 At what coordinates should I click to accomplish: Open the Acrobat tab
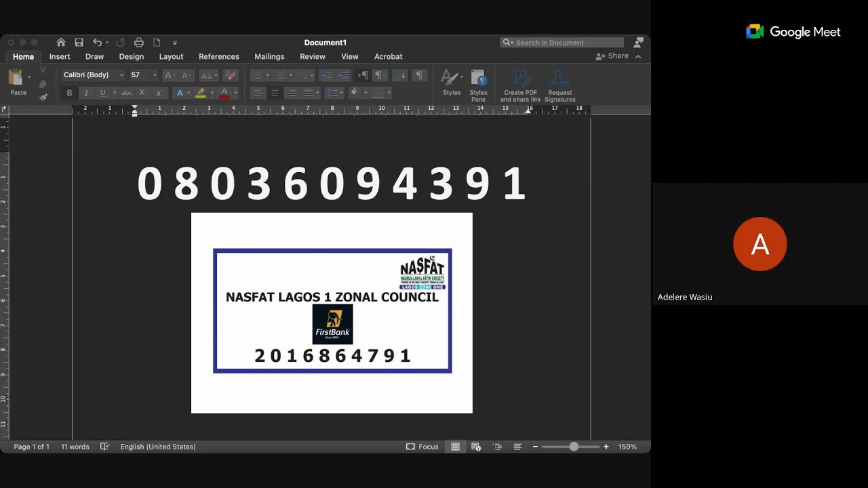389,57
